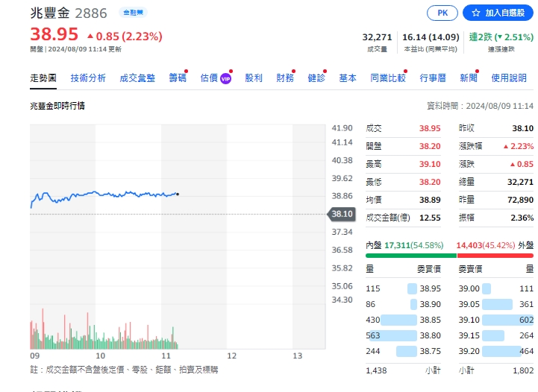Click the green 內盤 volume bar

[x=411, y=256]
